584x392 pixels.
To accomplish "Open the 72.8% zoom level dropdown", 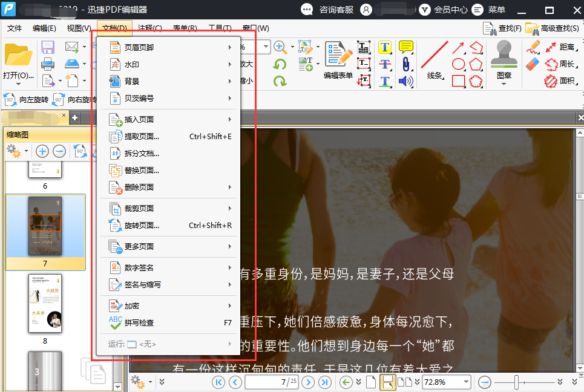I will pos(466,382).
